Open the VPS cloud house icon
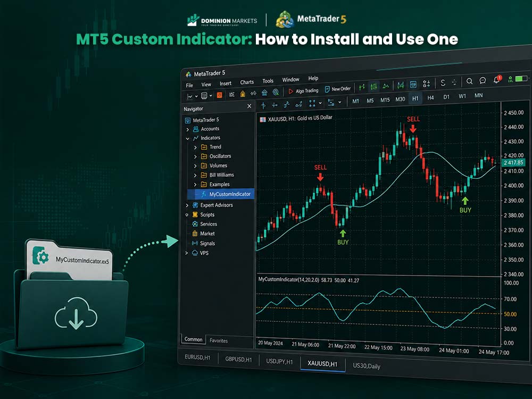532x399 pixels. coord(264,93)
